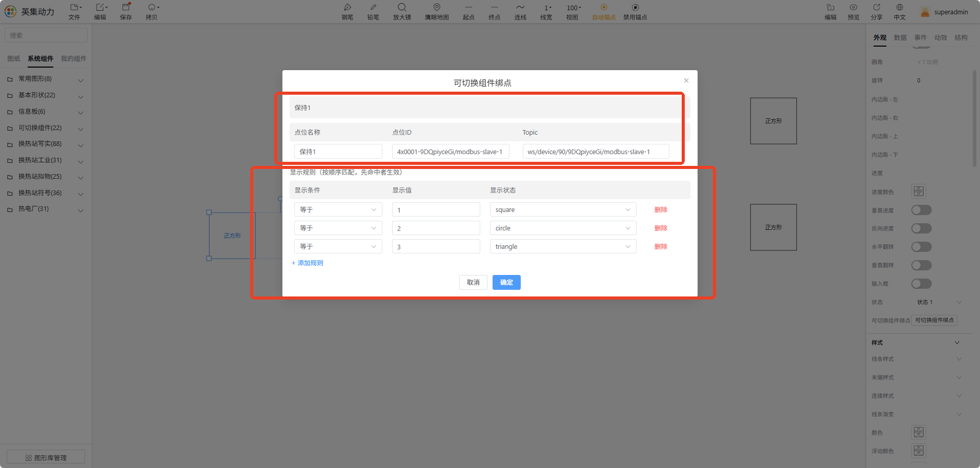Open the 状态 1 state dropdown
This screenshot has height=468, width=980.
(x=939, y=302)
